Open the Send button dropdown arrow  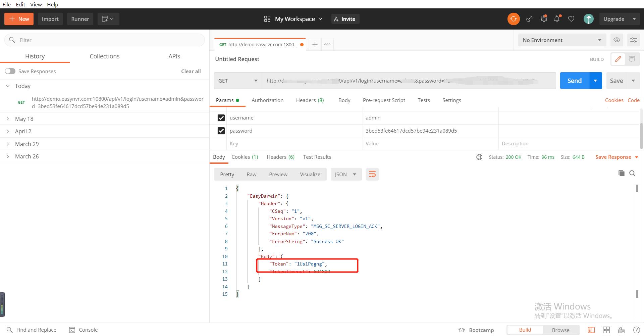595,81
